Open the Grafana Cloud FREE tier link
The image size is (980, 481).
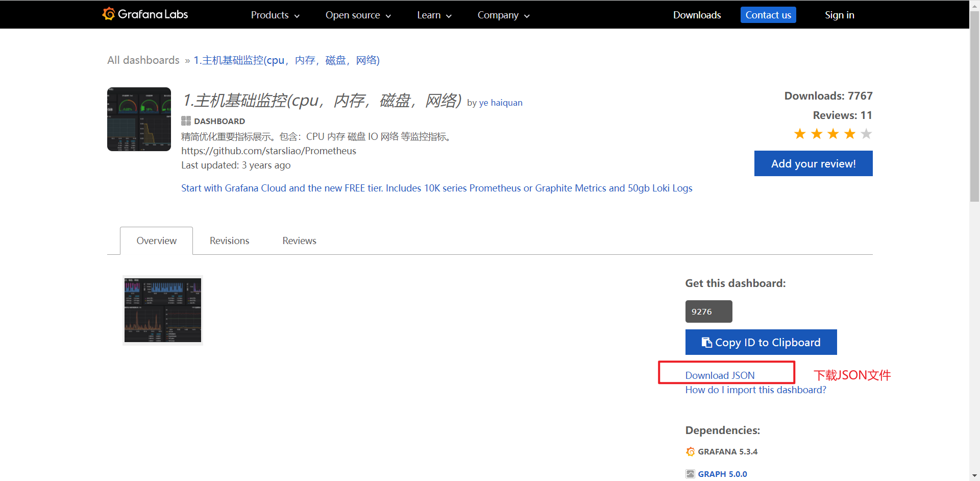coord(437,188)
